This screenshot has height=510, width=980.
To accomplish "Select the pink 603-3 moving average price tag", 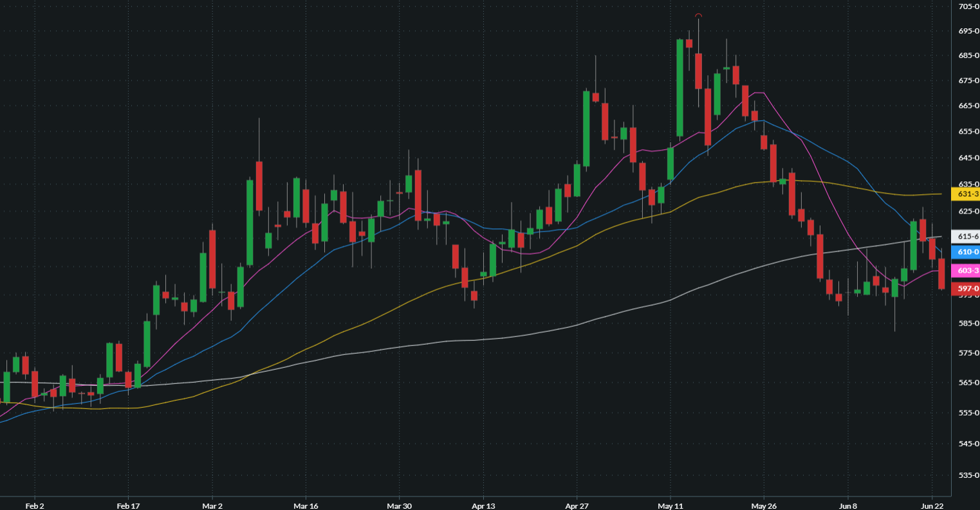I will 965,271.
